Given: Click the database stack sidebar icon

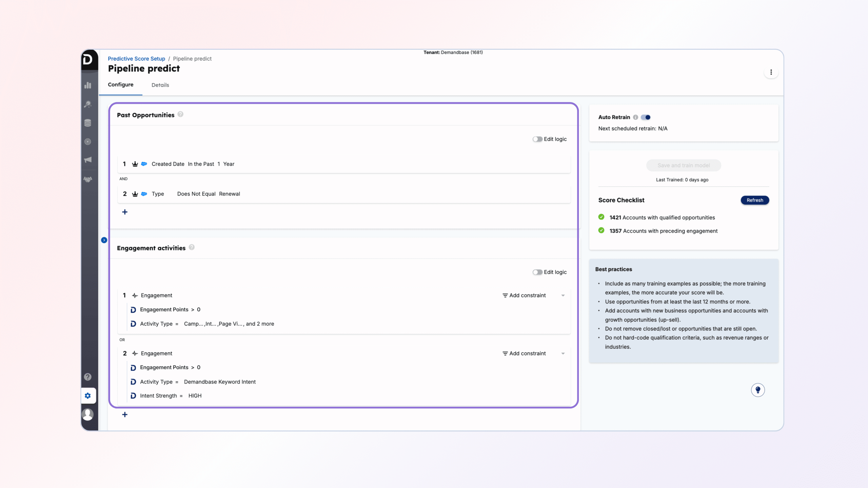Looking at the screenshot, I should pyautogui.click(x=88, y=123).
